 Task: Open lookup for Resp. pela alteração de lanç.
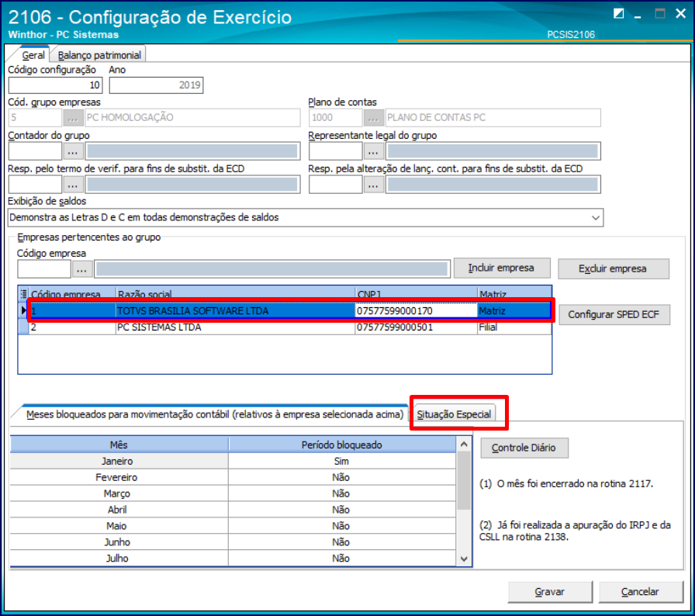click(x=373, y=185)
